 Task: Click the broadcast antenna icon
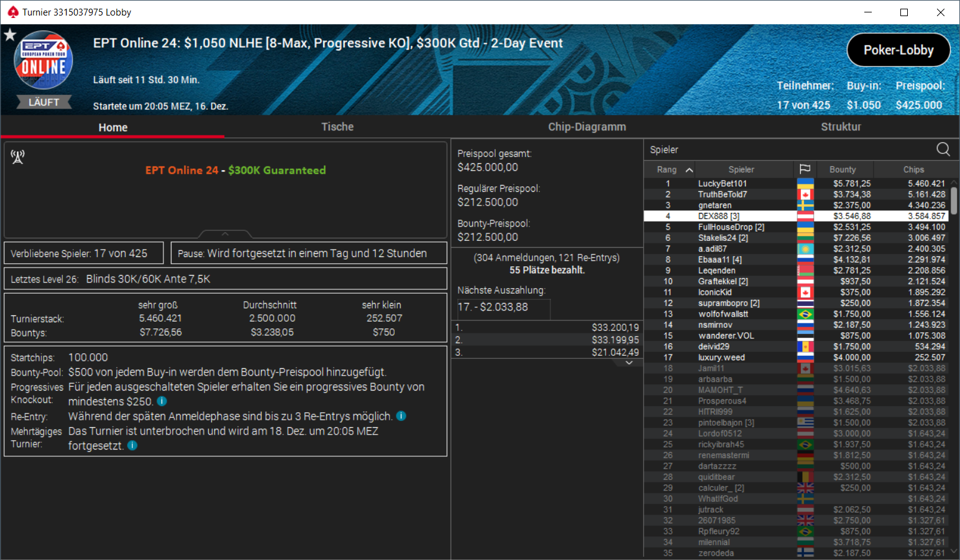(x=17, y=157)
